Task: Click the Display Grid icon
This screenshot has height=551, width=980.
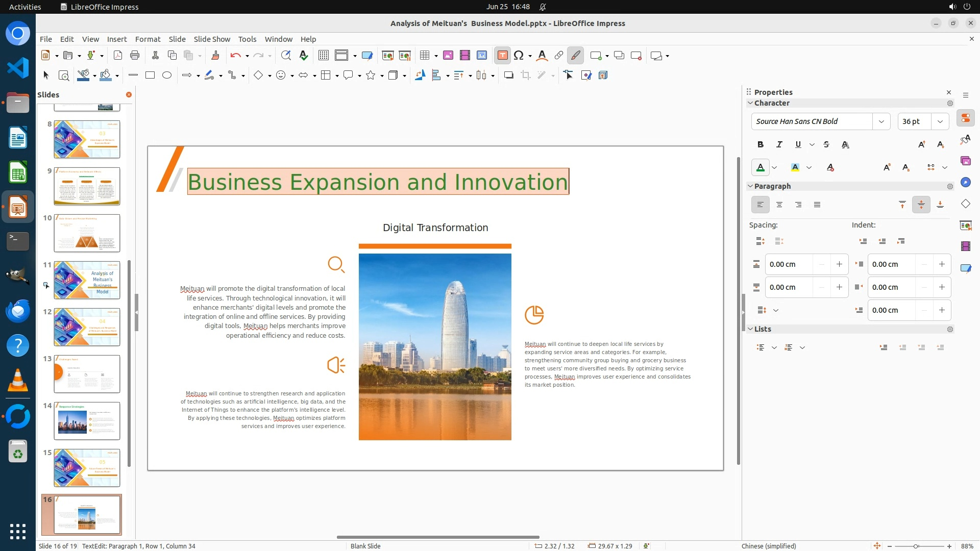Action: point(323,56)
